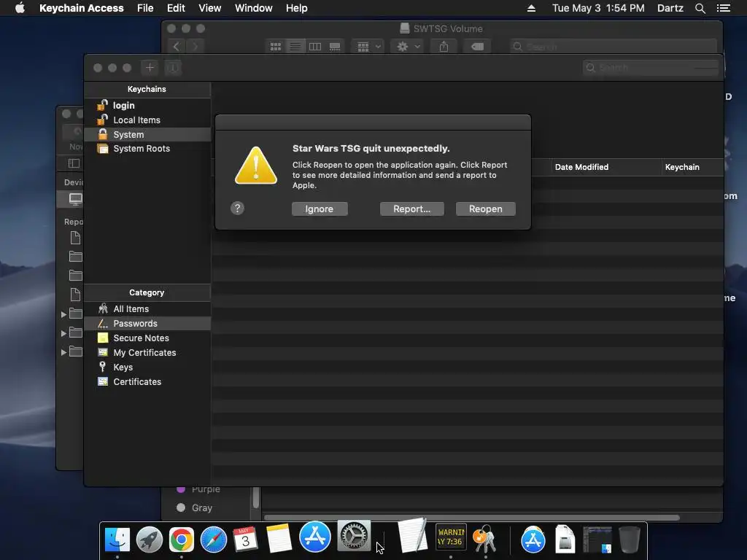Click the Dartz user name in menu bar
The width and height of the screenshot is (747, 560).
point(670,8)
